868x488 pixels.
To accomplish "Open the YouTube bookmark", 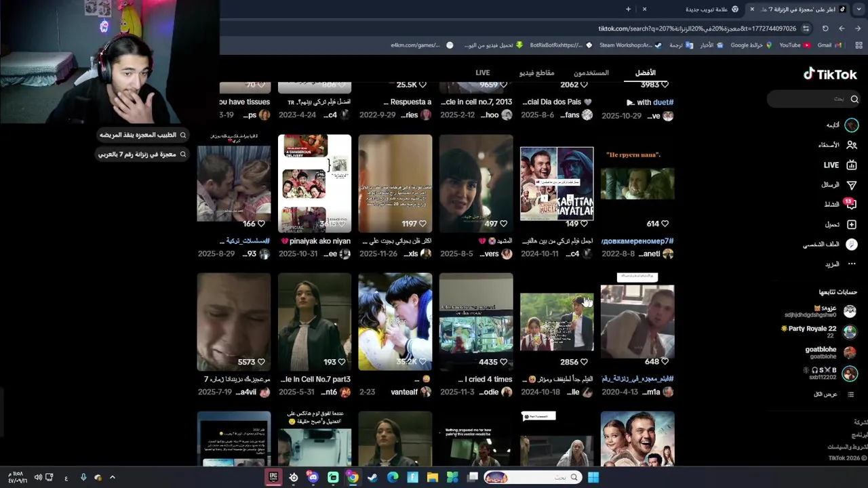I will pos(794,45).
